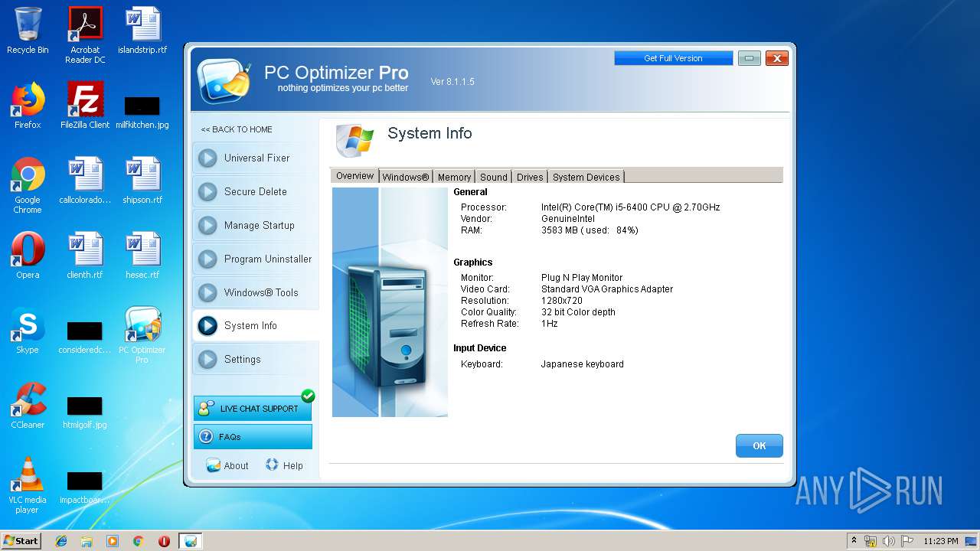980x551 pixels.
Task: Select Manage Startup in sidebar
Action: (x=255, y=226)
